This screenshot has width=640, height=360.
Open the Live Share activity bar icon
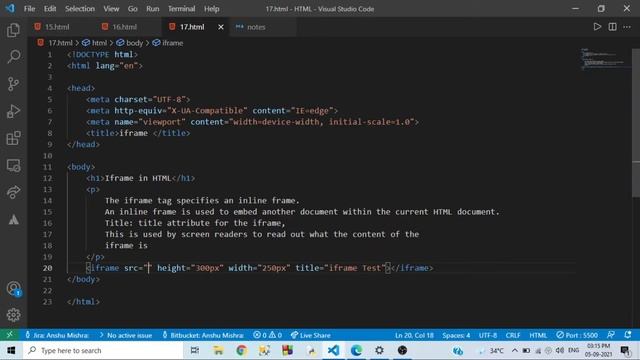click(13, 192)
